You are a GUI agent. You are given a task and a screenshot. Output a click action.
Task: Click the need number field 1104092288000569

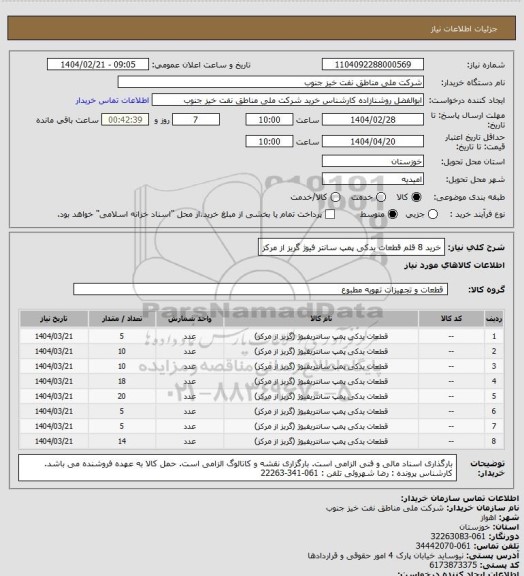[373, 65]
